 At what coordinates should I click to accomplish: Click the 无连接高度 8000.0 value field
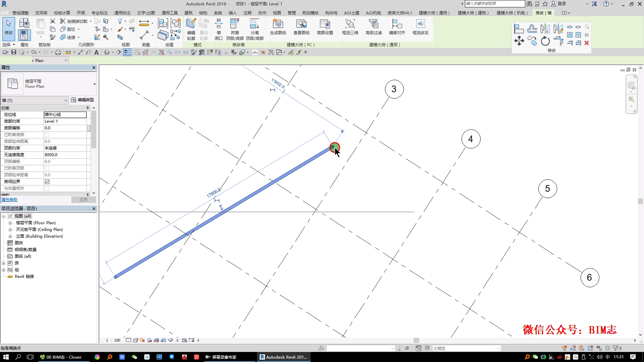click(x=65, y=155)
